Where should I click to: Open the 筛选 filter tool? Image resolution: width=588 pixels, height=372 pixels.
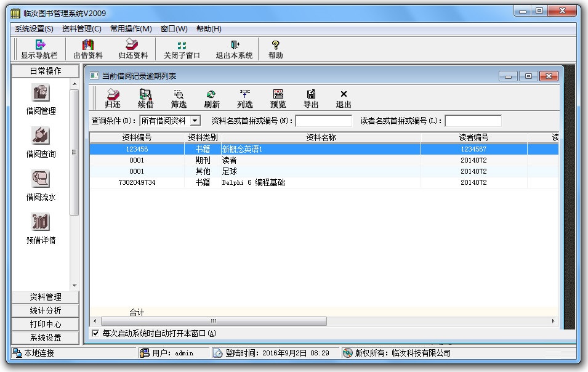(179, 99)
